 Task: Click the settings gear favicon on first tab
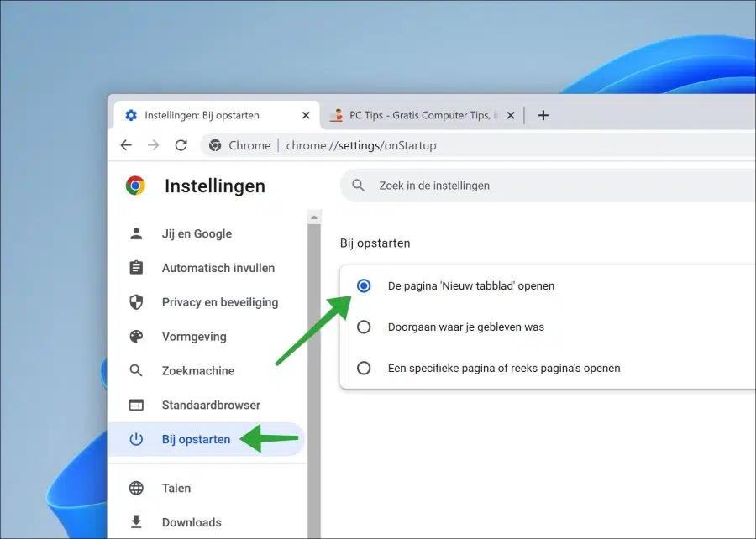[x=131, y=115]
